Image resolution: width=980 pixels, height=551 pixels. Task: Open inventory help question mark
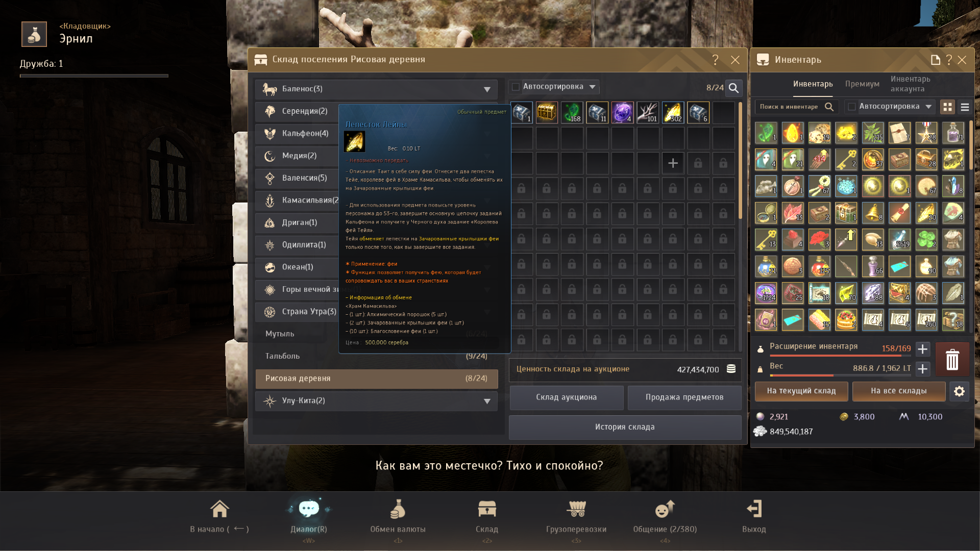[x=949, y=60]
